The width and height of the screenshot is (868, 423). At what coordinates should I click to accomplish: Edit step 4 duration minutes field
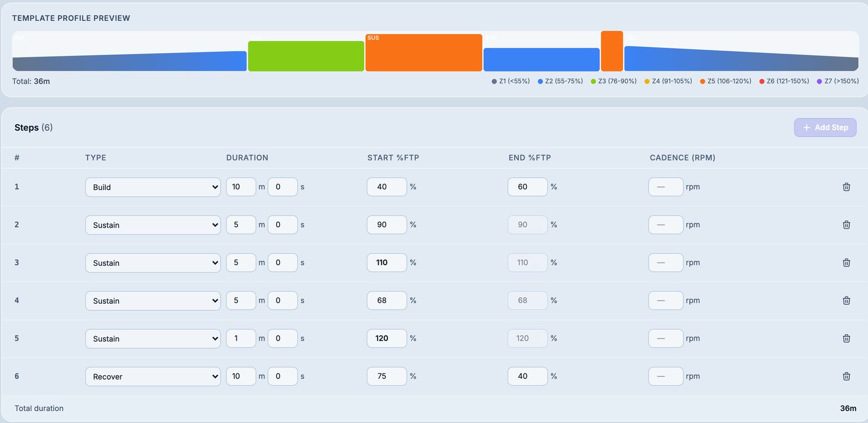[241, 300]
